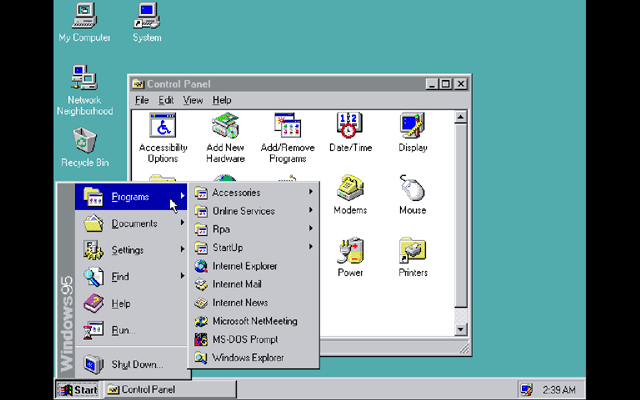The height and width of the screenshot is (400, 640).
Task: Close the Control Panel window
Action: [461, 84]
